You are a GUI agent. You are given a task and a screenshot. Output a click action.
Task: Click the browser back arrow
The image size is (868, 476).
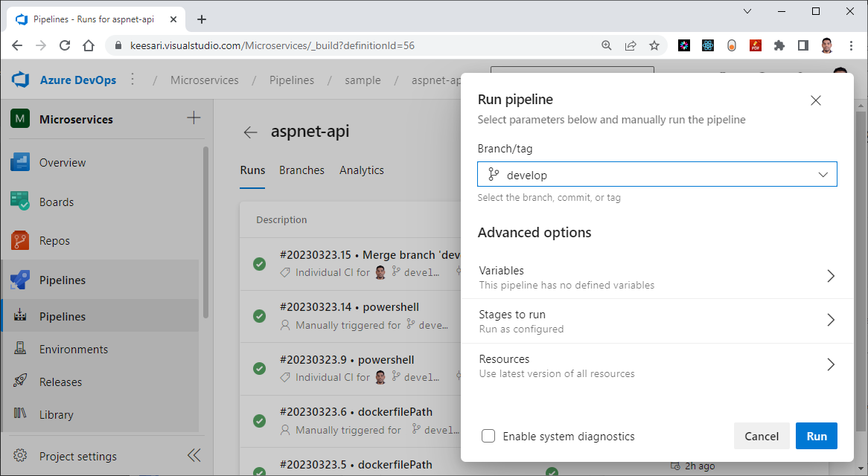[x=17, y=45]
